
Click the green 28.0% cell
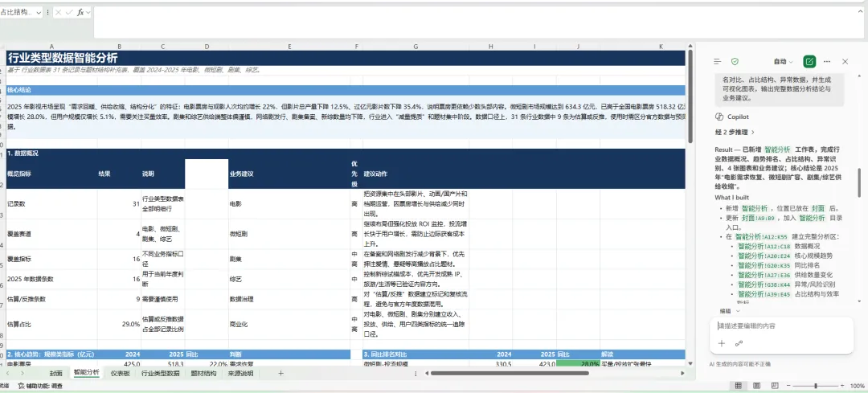click(x=577, y=363)
